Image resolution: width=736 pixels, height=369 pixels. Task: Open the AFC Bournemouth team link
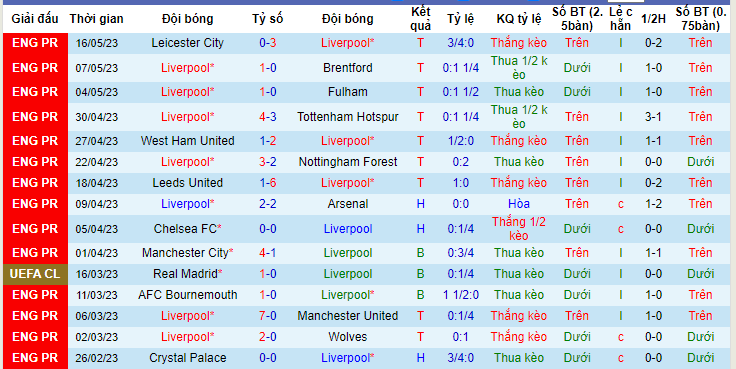188,295
